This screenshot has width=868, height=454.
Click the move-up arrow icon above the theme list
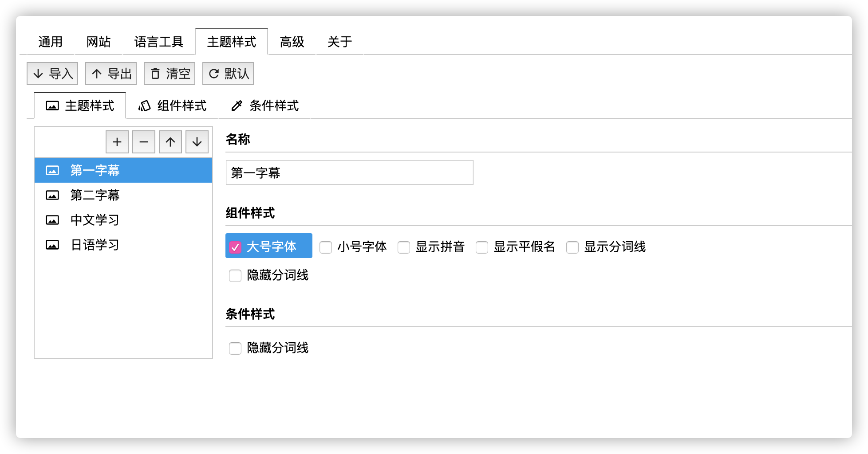(170, 141)
